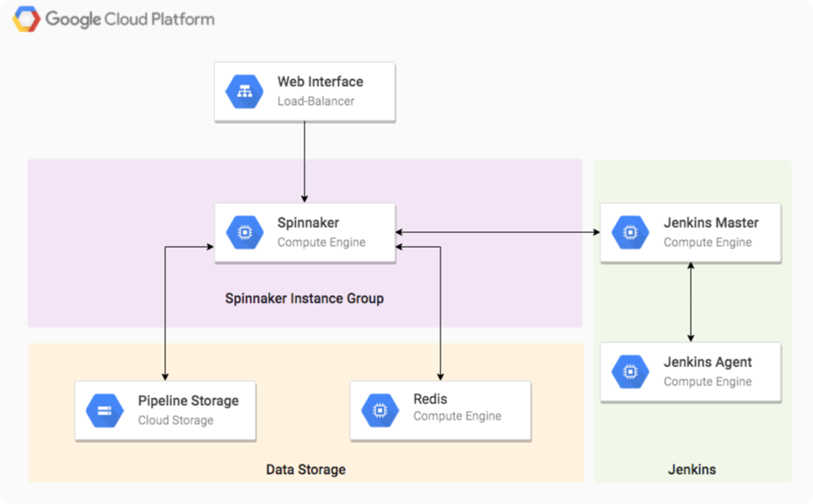The width and height of the screenshot is (813, 504).
Task: Select 'Compute Engine' under Spinnaker
Action: (322, 243)
